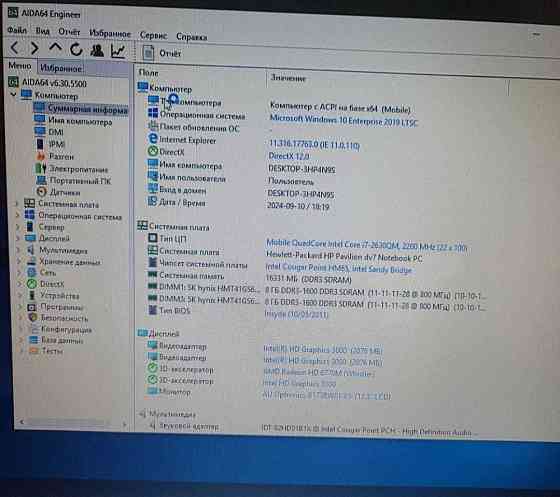Click the Forward navigation arrow
Image resolution: width=560 pixels, height=497 pixels.
click(x=35, y=48)
